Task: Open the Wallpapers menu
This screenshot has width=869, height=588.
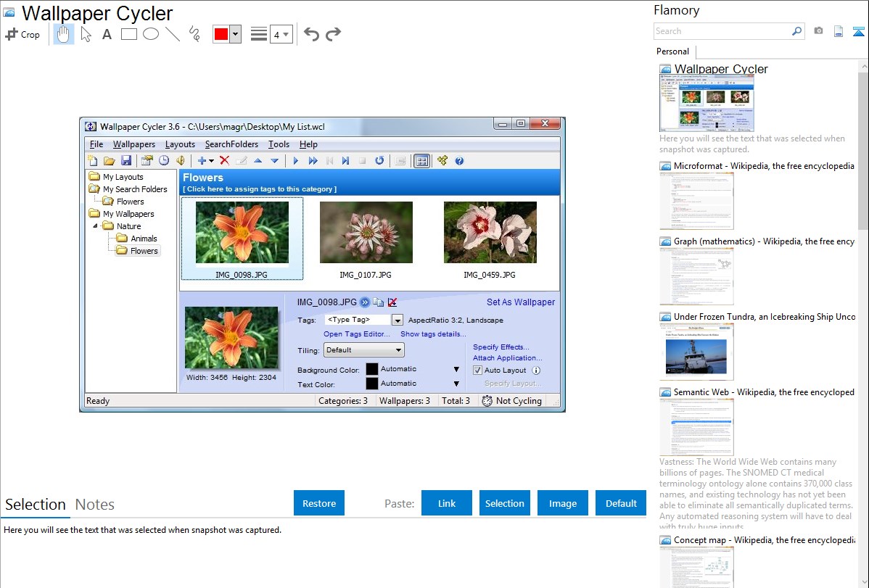Action: (134, 144)
